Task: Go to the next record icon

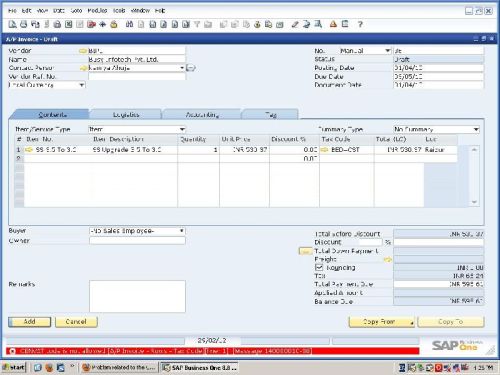Action: pyautogui.click(x=175, y=24)
